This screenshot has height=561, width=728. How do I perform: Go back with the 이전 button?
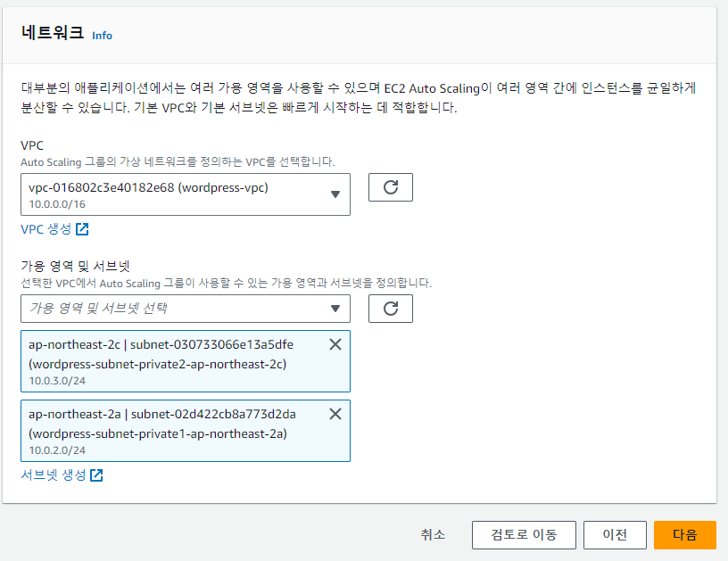tap(615, 535)
